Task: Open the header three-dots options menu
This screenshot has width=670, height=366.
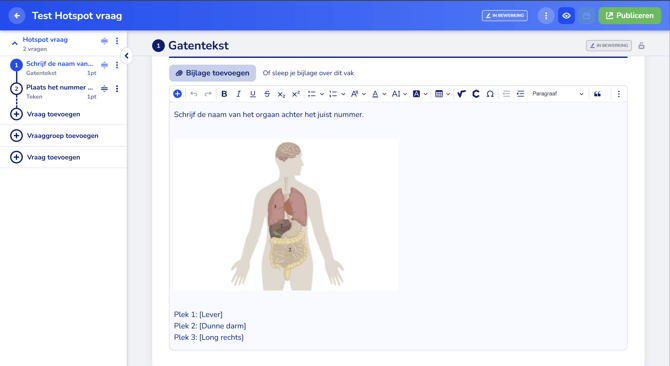Action: click(x=546, y=16)
